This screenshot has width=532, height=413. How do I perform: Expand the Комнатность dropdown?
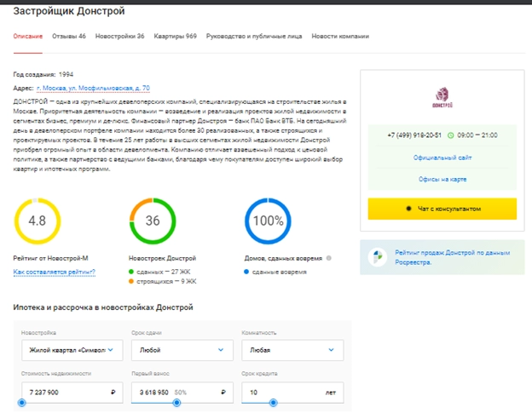tap(292, 350)
